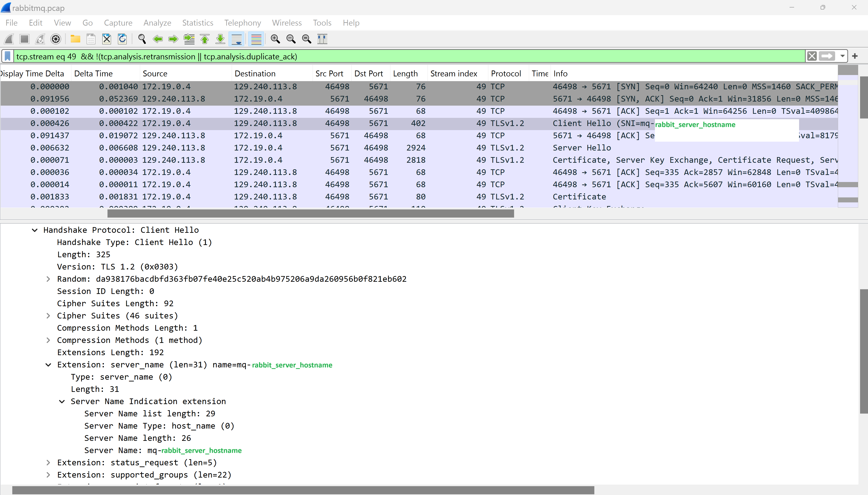Collapse Handshake Protocol: Client Hello node
The width and height of the screenshot is (868, 495).
click(x=35, y=230)
